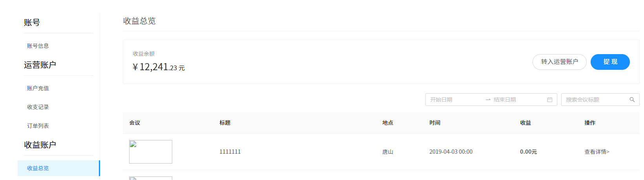
Task: Go to 收支记录 page
Action: 38,107
